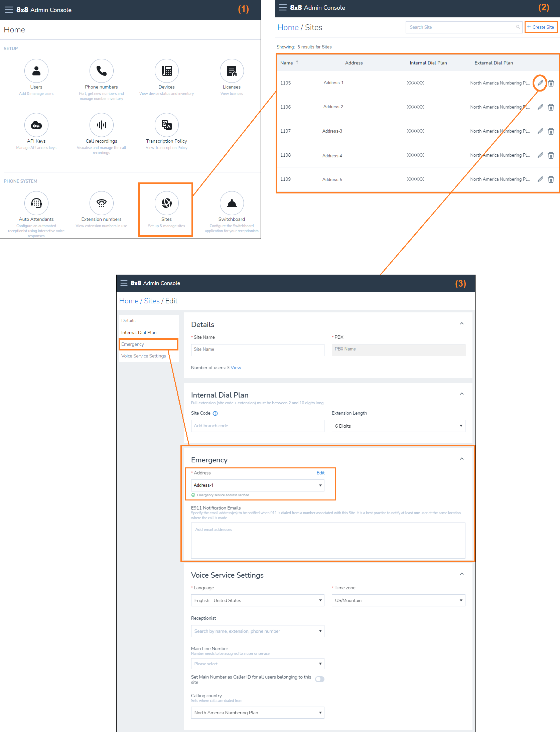Viewport: 560px width, 732px height.
Task: Click the Create Site button
Action: pyautogui.click(x=541, y=27)
